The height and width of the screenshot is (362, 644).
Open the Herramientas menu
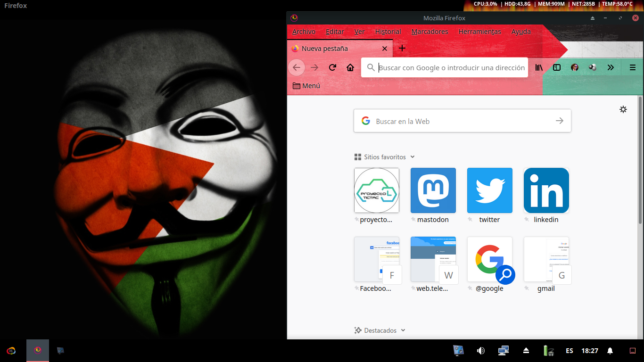click(x=479, y=32)
